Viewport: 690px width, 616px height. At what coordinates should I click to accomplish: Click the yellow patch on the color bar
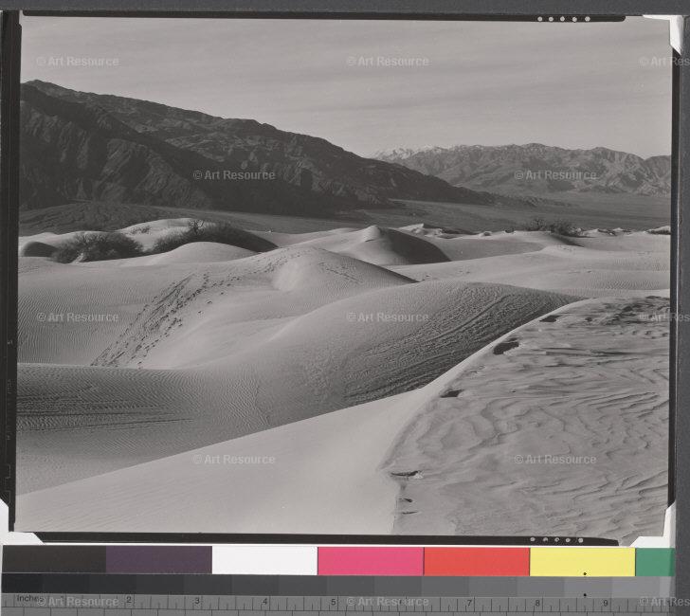[583, 562]
